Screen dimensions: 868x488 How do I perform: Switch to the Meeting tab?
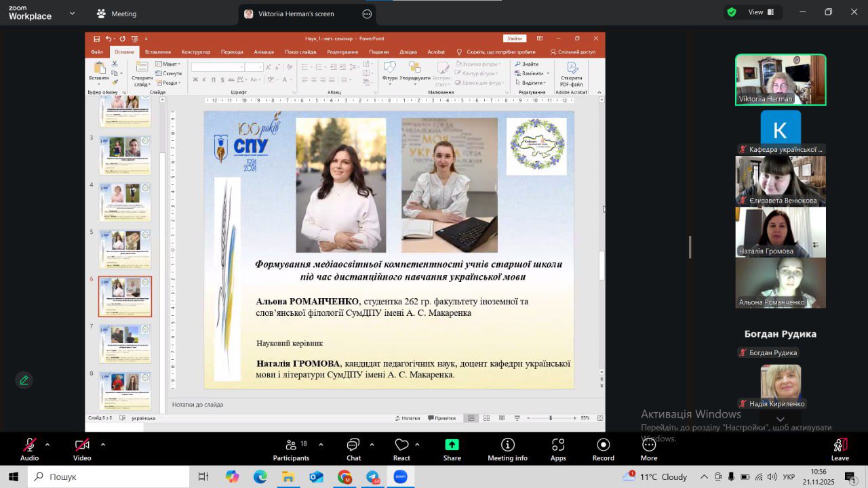tap(117, 14)
